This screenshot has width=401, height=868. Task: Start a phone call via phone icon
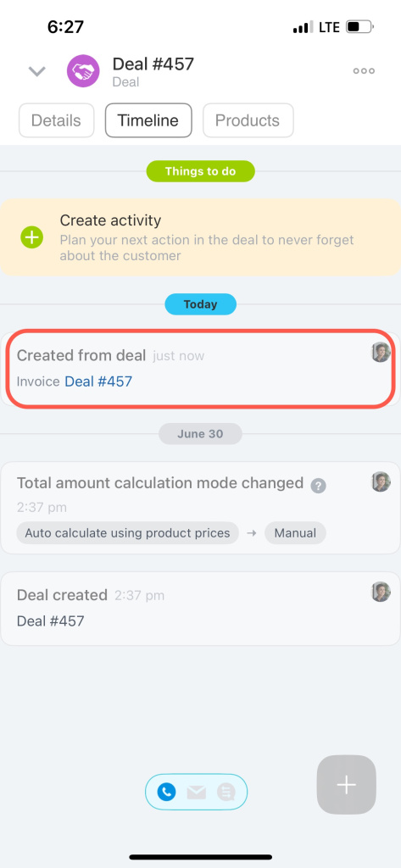(166, 793)
